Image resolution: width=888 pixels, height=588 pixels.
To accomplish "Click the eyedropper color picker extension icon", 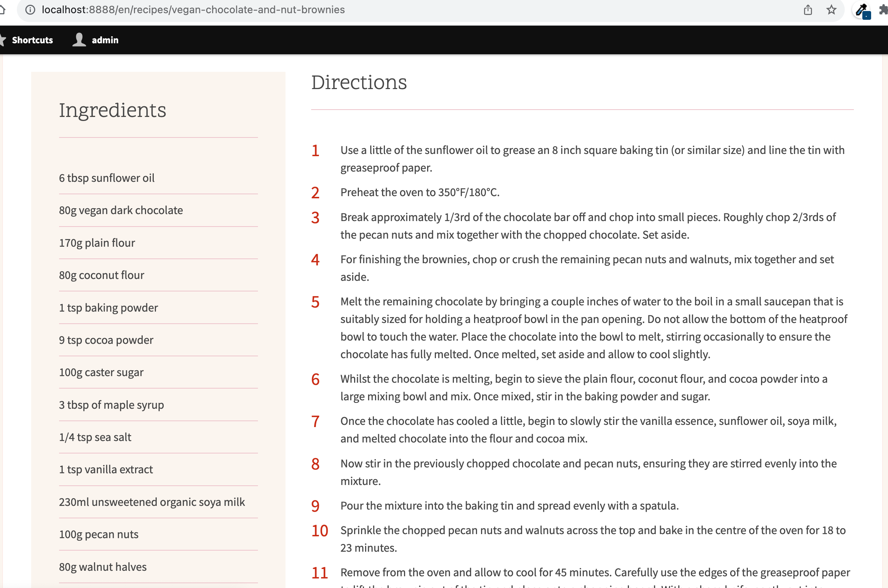I will (861, 10).
